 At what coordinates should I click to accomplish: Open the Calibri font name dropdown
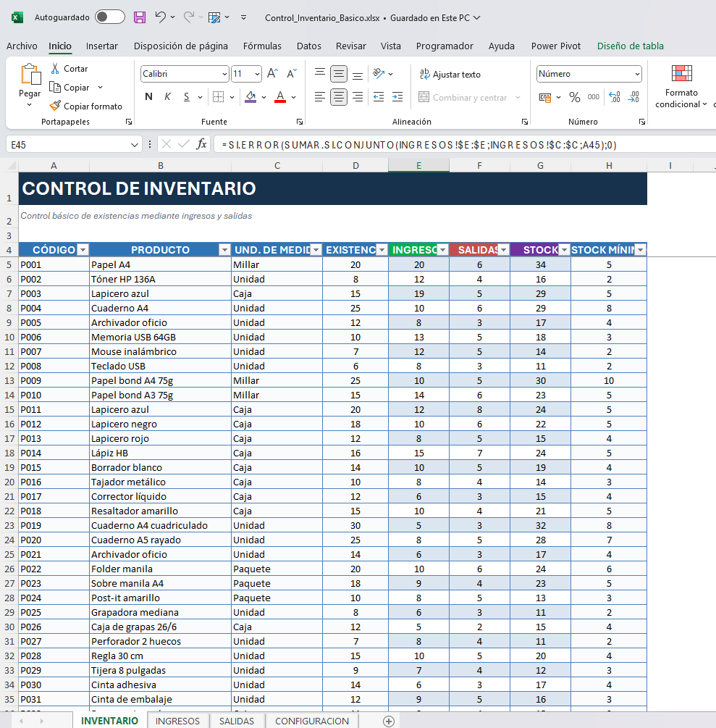(225, 74)
